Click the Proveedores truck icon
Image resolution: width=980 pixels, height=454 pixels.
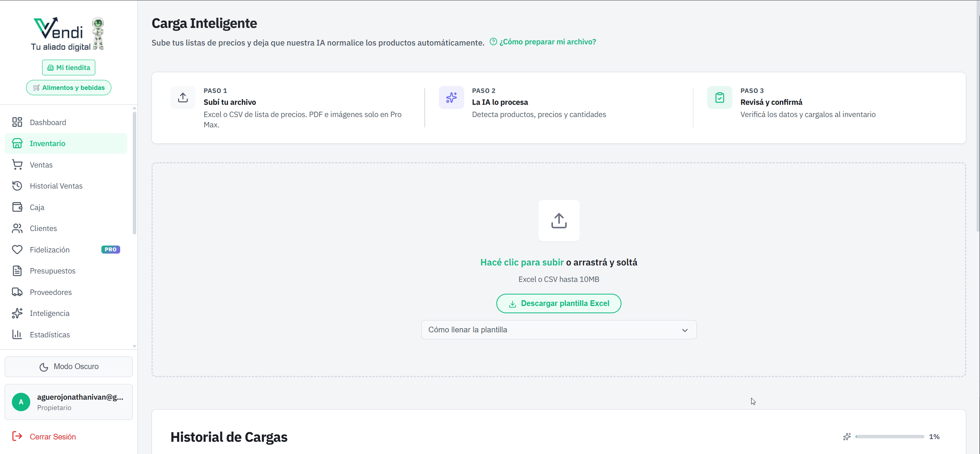point(17,292)
